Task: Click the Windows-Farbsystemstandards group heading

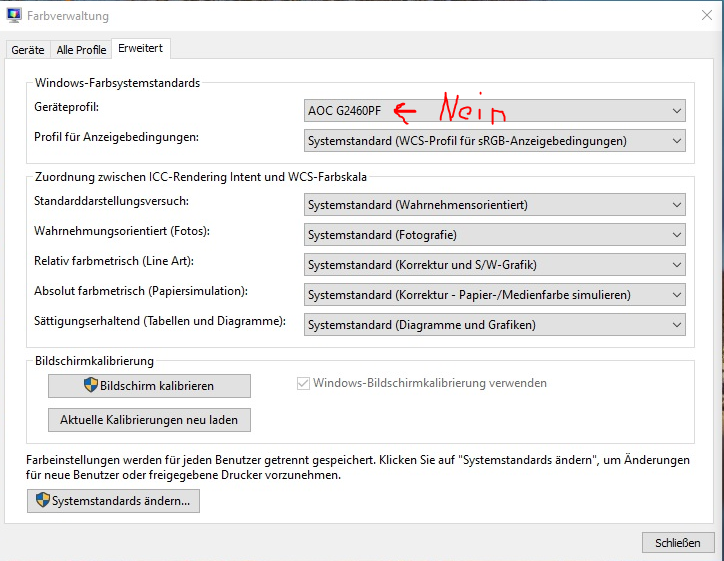Action: pyautogui.click(x=117, y=83)
